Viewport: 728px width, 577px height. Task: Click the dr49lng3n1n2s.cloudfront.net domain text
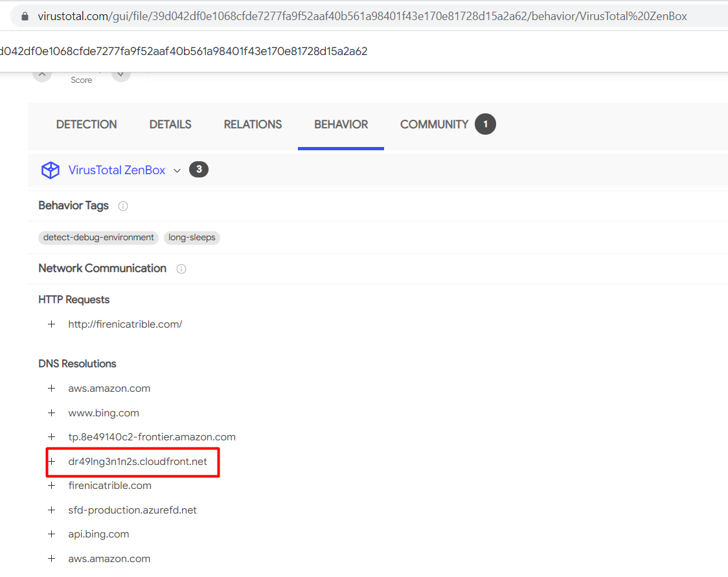tap(137, 462)
